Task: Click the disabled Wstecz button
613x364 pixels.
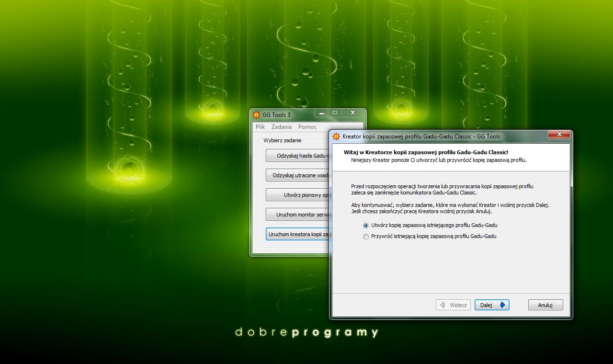Action: [x=453, y=305]
